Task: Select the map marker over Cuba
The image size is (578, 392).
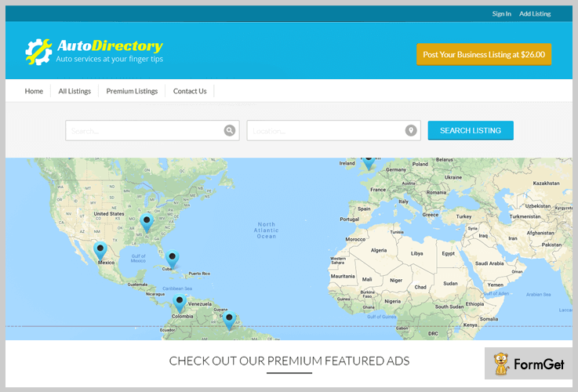Action: coord(173,259)
